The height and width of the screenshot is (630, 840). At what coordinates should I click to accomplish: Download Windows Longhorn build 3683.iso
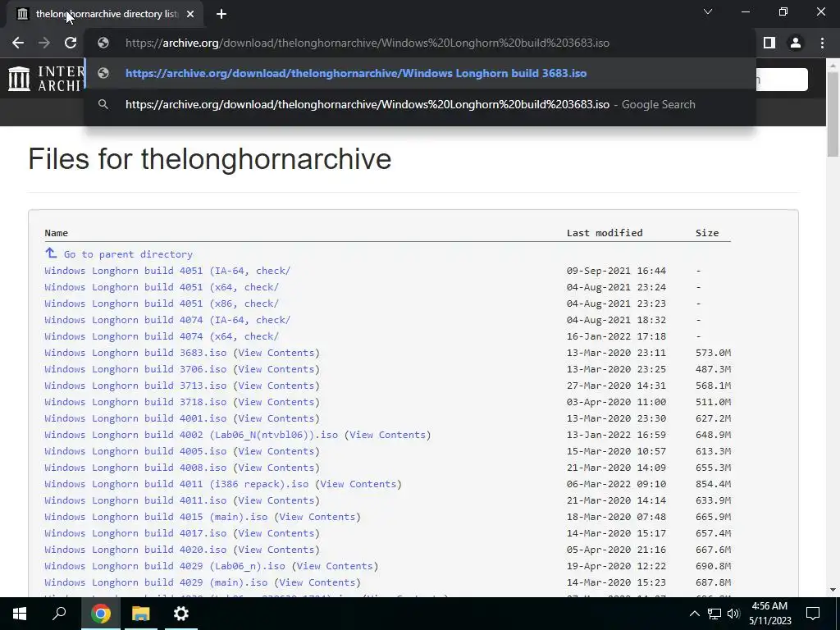[135, 353]
